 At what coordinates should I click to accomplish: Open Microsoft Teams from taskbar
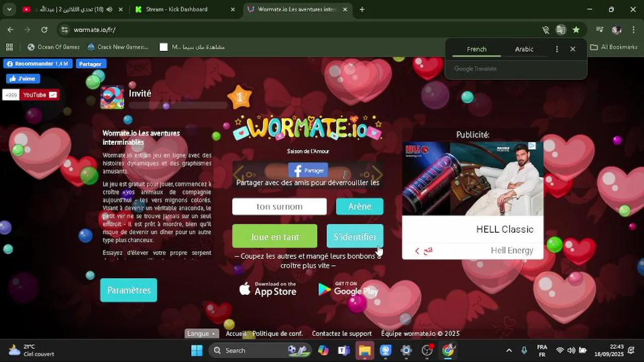pyautogui.click(x=344, y=350)
